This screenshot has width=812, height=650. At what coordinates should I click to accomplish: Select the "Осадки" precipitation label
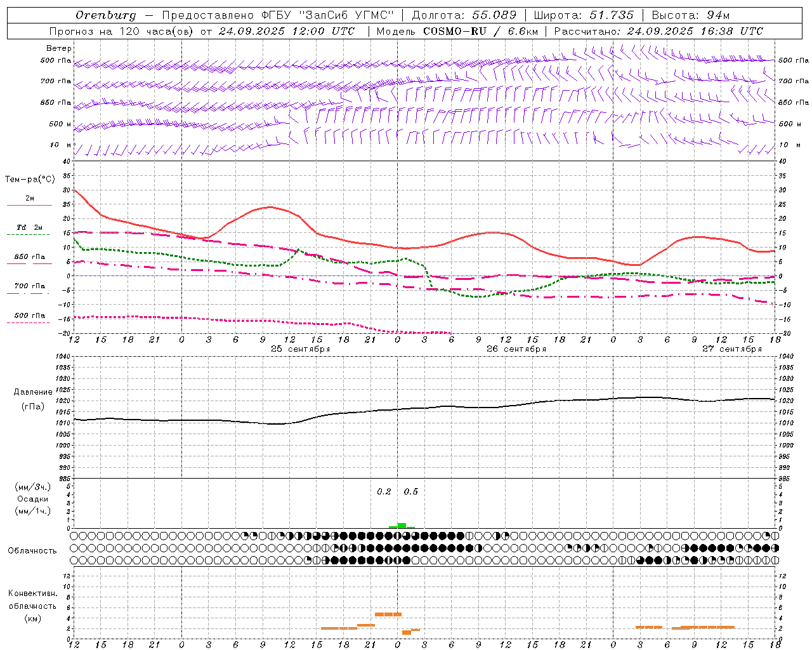tap(33, 499)
